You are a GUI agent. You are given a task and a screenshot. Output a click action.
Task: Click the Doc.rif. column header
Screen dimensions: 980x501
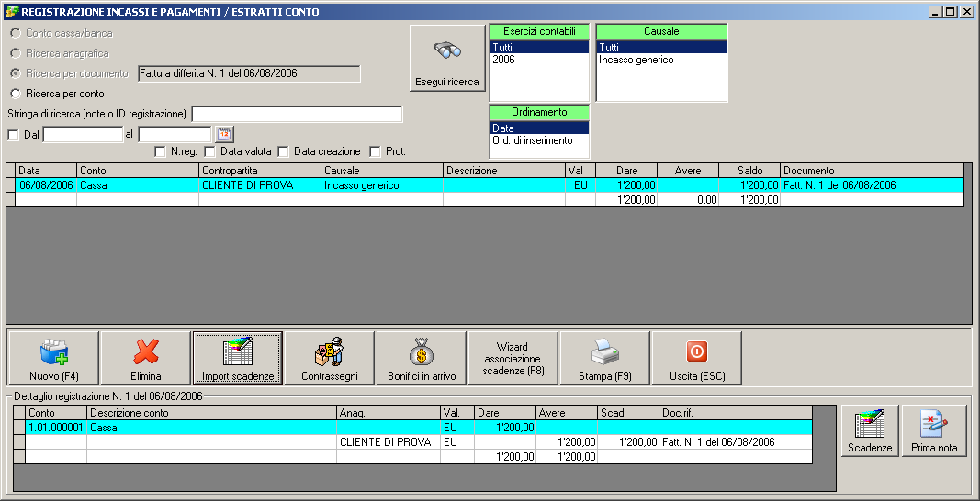tap(736, 413)
